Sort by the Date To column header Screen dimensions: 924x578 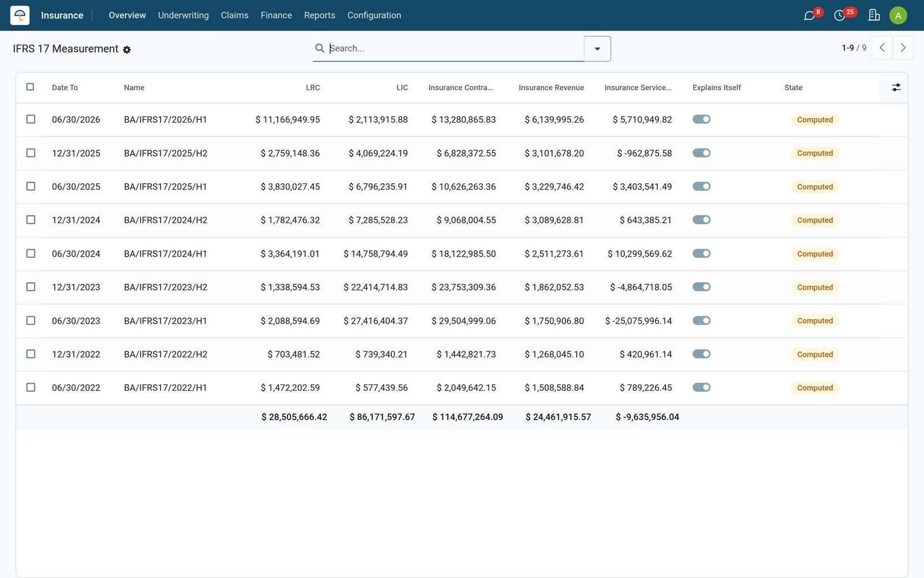tap(65, 88)
